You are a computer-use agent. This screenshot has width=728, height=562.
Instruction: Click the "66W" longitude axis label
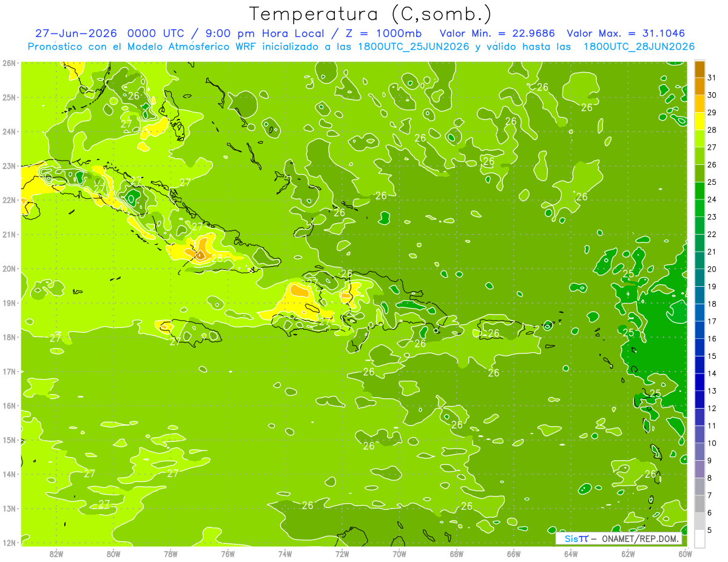(x=514, y=553)
